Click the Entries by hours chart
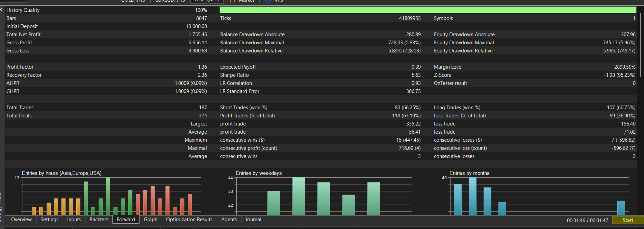Viewport: 644px width, 229px height. [111, 196]
